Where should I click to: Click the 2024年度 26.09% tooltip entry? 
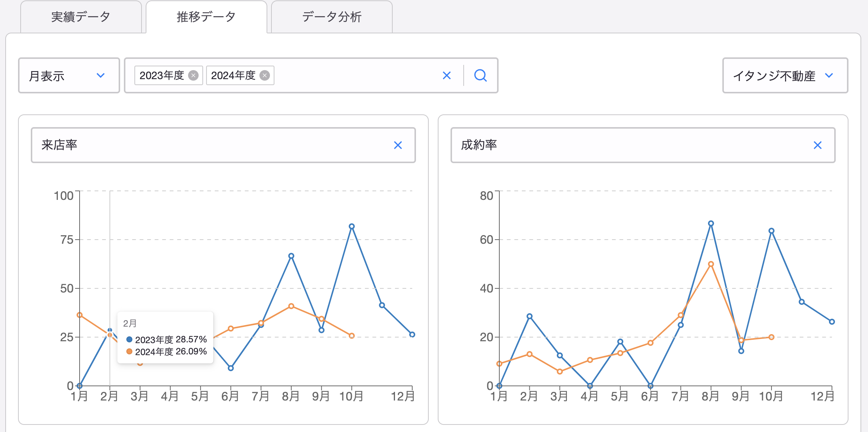[167, 351]
